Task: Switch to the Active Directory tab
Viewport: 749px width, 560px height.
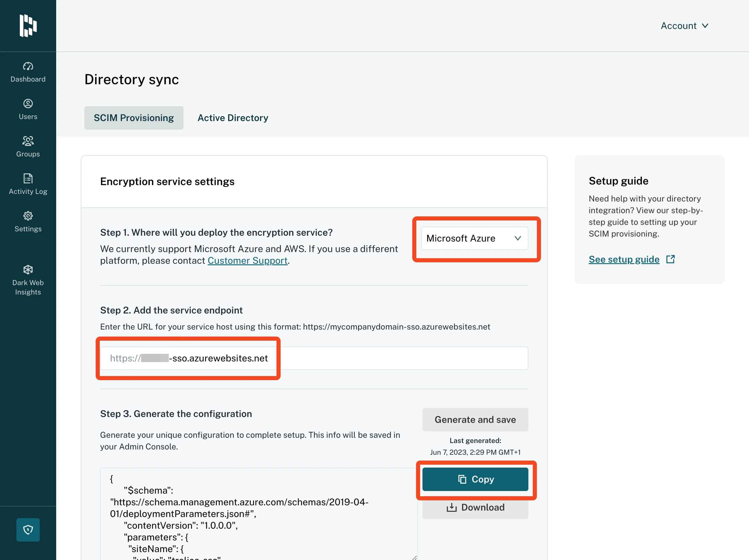Action: point(233,118)
